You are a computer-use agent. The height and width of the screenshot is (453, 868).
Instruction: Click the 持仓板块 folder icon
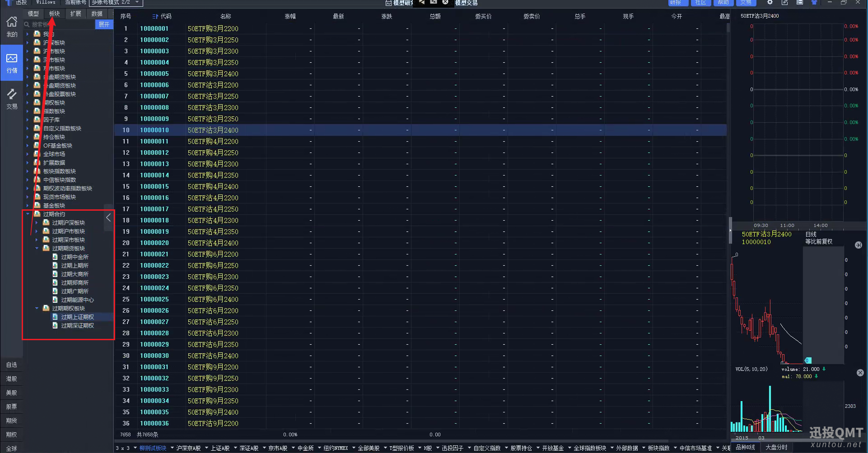tap(37, 137)
